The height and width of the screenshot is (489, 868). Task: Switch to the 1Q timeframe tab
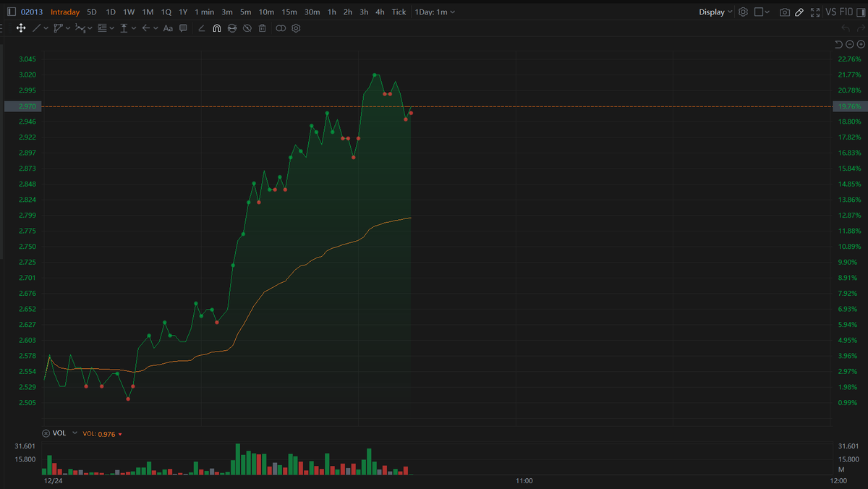coord(166,12)
